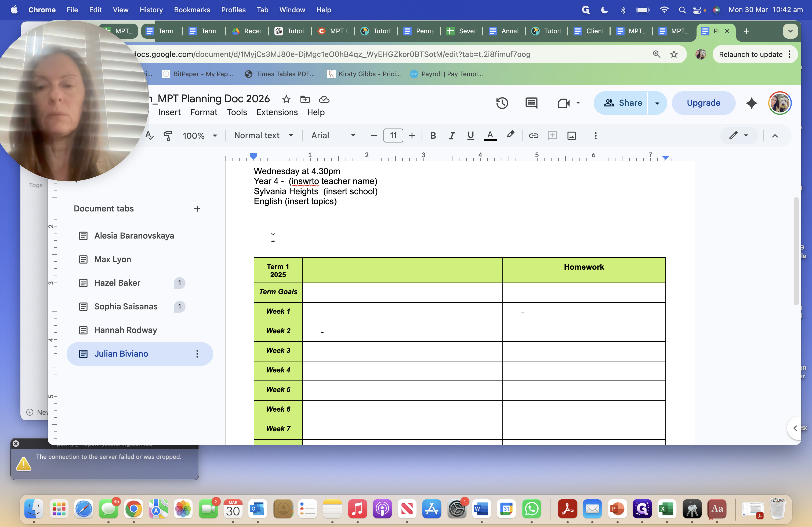The width and height of the screenshot is (812, 527).
Task: Expand the Normal text style dropdown
Action: click(x=263, y=136)
